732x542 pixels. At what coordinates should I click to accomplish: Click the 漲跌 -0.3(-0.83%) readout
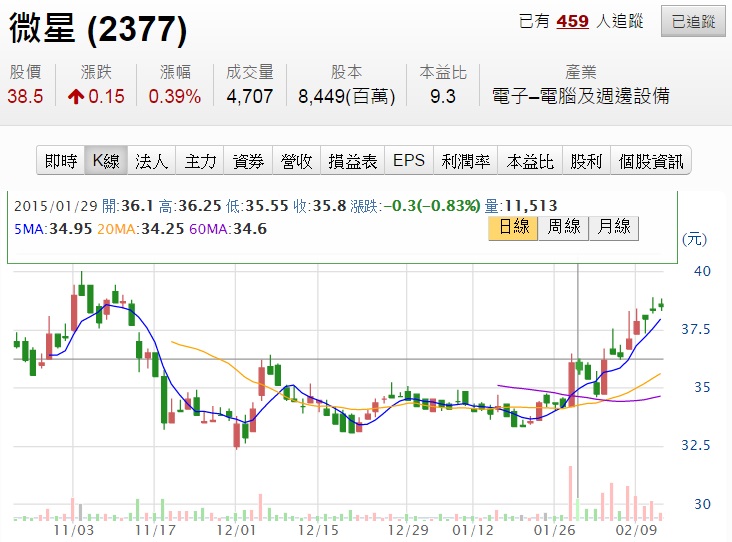click(x=415, y=206)
